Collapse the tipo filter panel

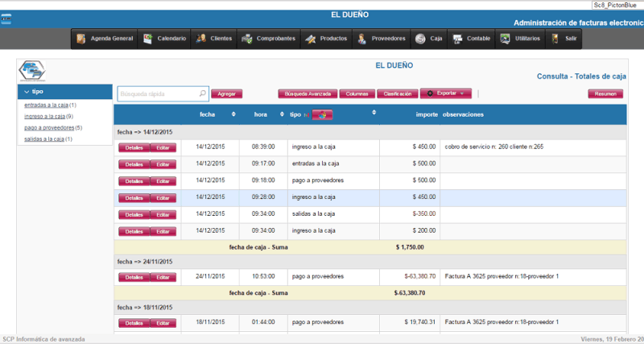tap(23, 92)
